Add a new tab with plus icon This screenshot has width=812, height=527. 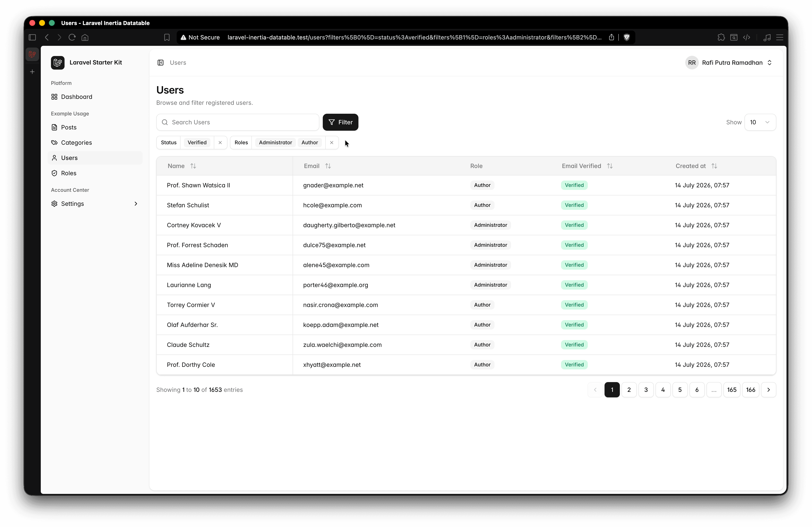tap(32, 71)
